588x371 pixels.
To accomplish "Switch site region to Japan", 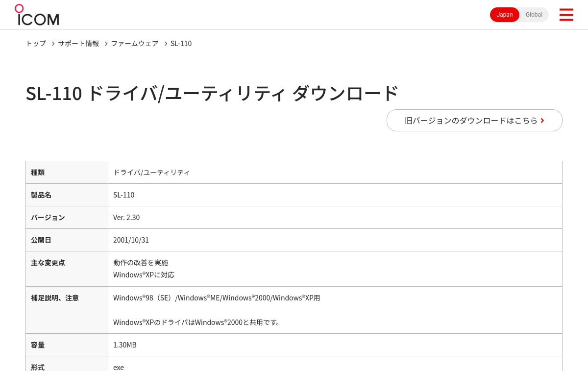I will (505, 15).
